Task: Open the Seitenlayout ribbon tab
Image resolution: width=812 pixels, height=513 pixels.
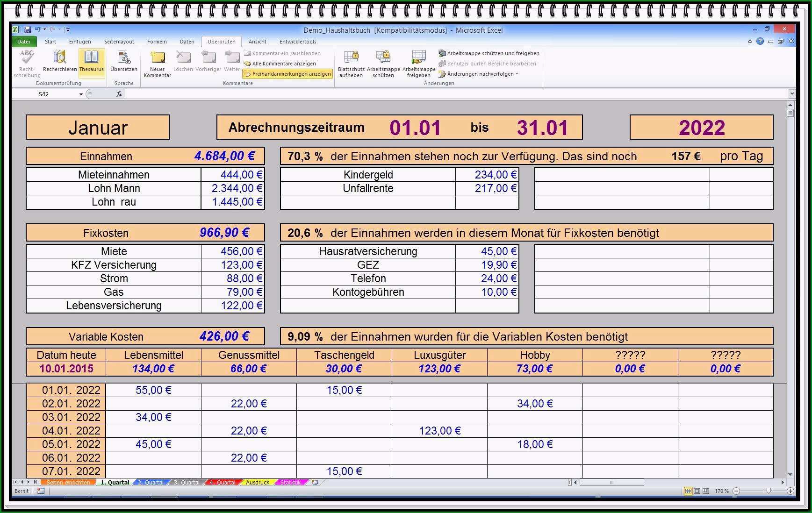Action: (119, 42)
